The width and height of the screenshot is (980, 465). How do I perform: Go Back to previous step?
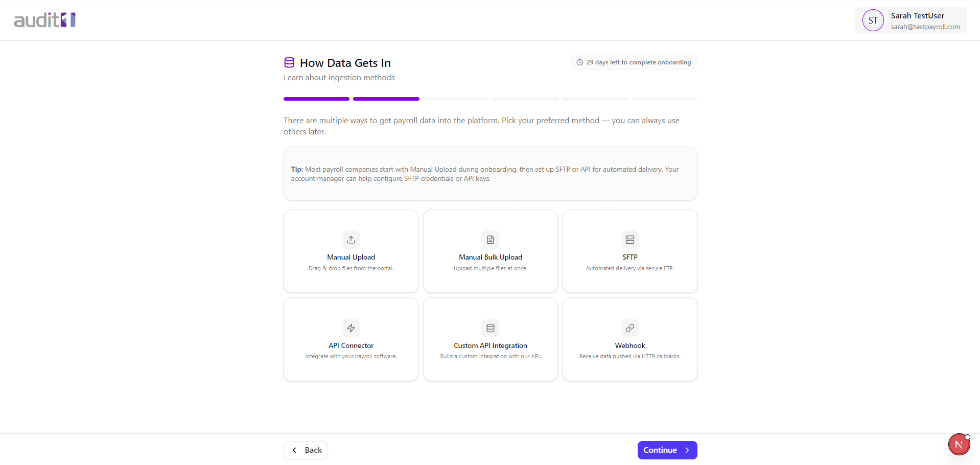[x=306, y=450]
